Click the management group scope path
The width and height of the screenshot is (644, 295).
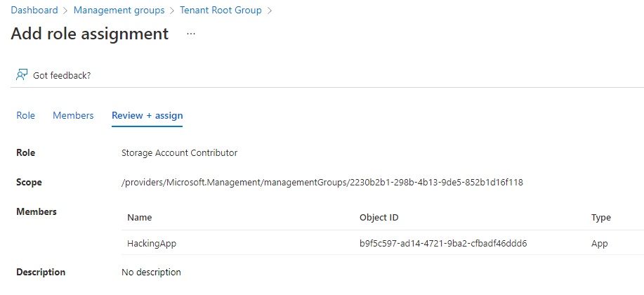(322, 183)
